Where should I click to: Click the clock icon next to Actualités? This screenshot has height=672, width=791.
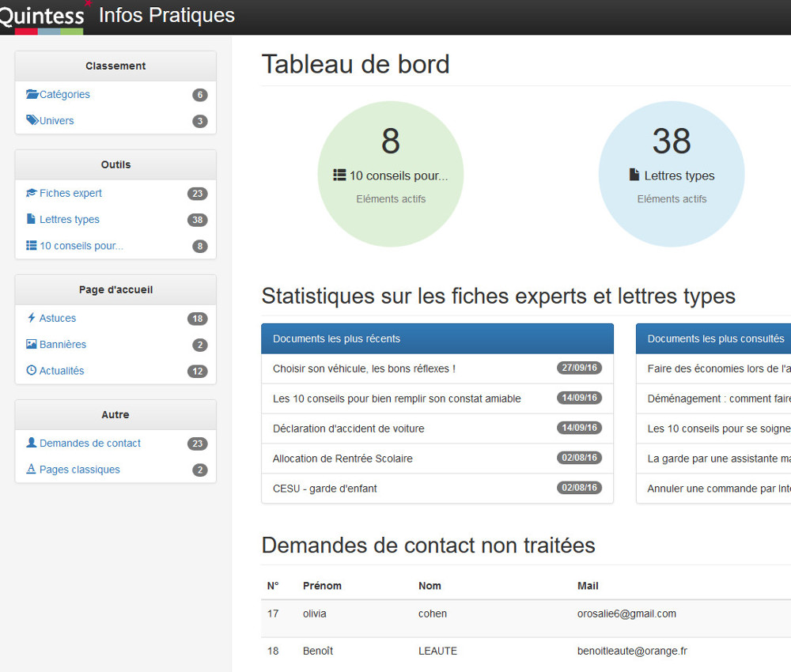32,371
